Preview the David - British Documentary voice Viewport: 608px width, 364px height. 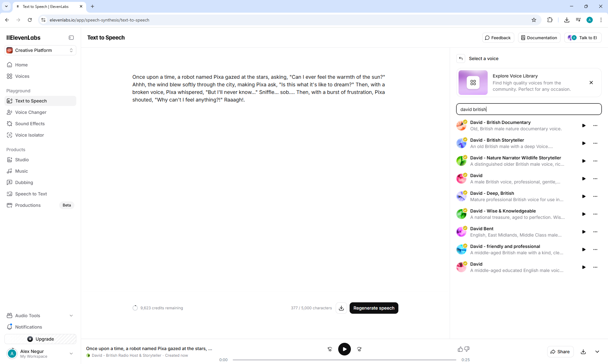click(x=584, y=126)
